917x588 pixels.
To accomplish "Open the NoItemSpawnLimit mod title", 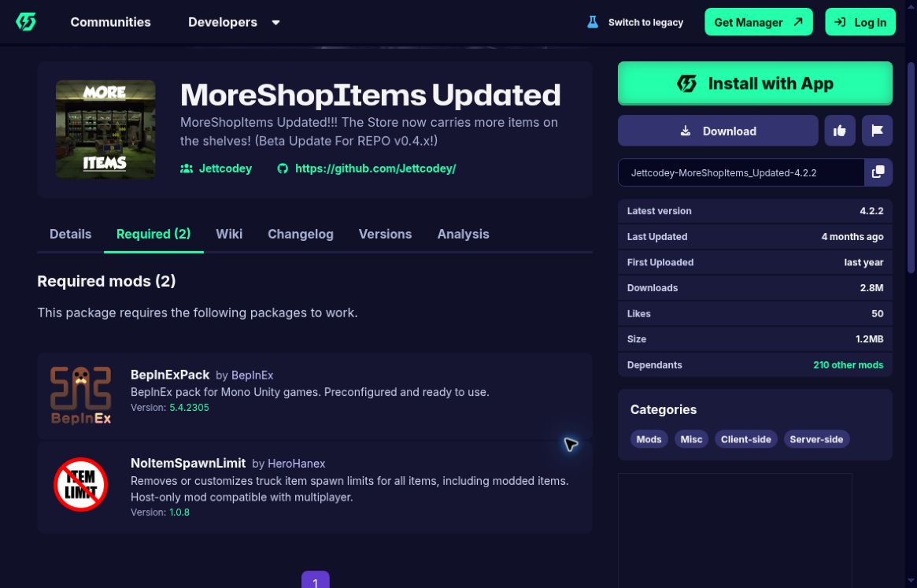I will tap(187, 463).
